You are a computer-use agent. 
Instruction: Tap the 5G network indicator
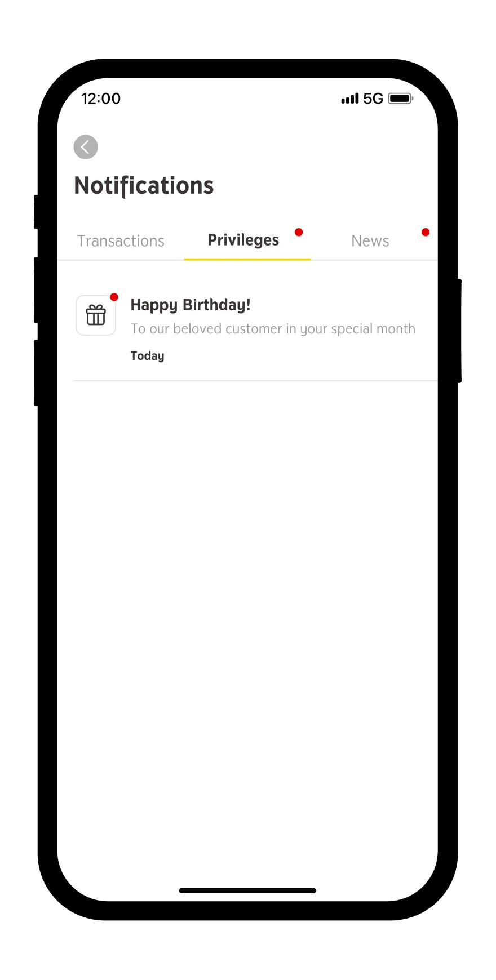(373, 99)
